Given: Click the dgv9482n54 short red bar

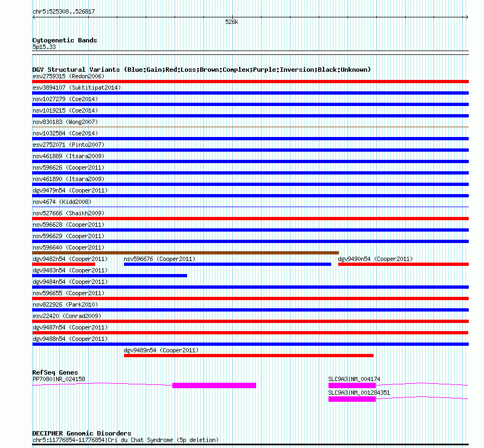Looking at the screenshot, I should click(x=64, y=264).
